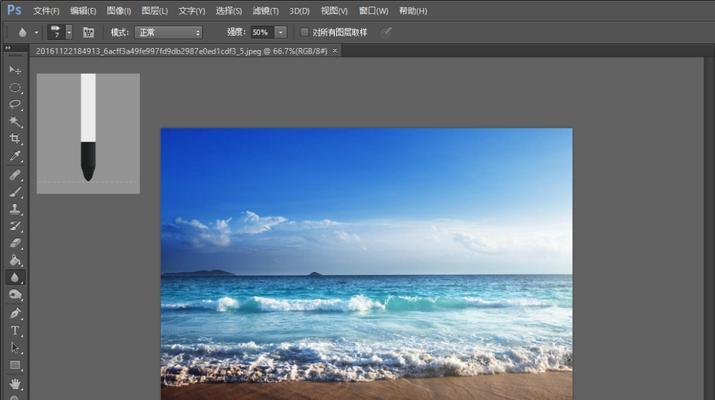Image resolution: width=715 pixels, height=400 pixels.
Task: Open the 图层(L) menu
Action: point(155,10)
